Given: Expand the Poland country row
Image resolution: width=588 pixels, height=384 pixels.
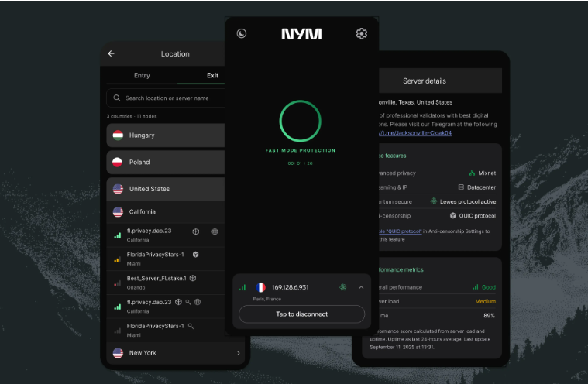Looking at the screenshot, I should pos(166,163).
